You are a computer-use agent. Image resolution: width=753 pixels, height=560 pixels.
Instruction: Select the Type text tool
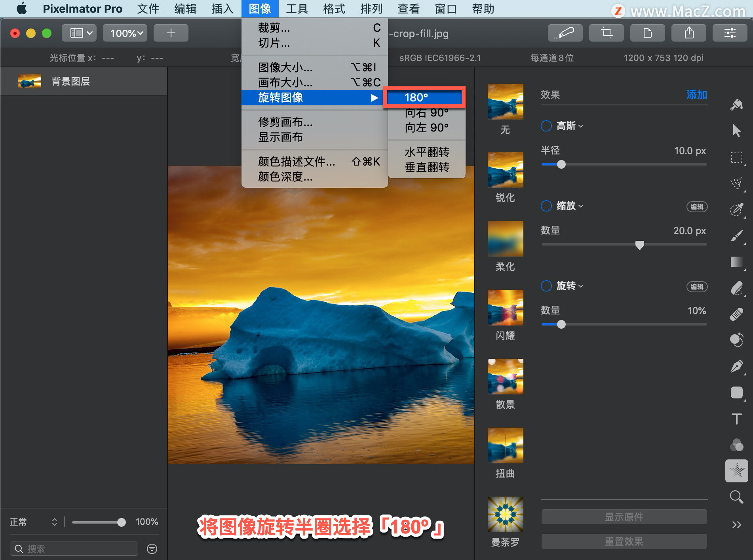pos(736,419)
